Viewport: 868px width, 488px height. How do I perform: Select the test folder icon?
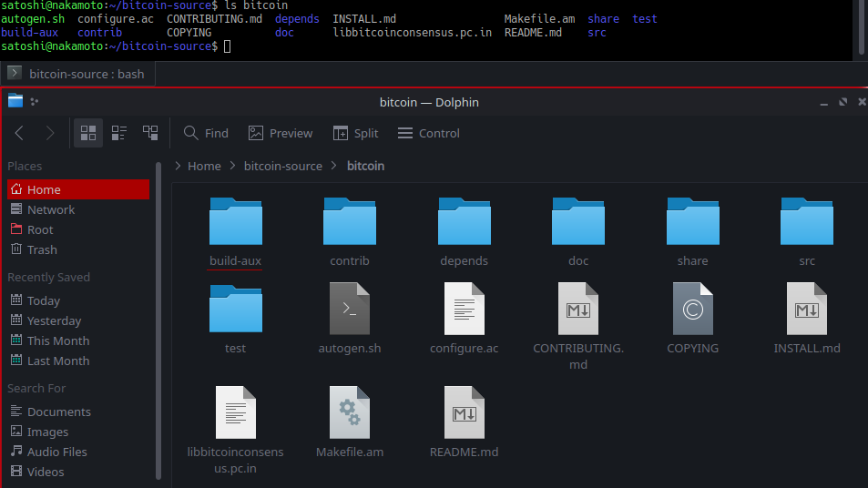(x=235, y=309)
